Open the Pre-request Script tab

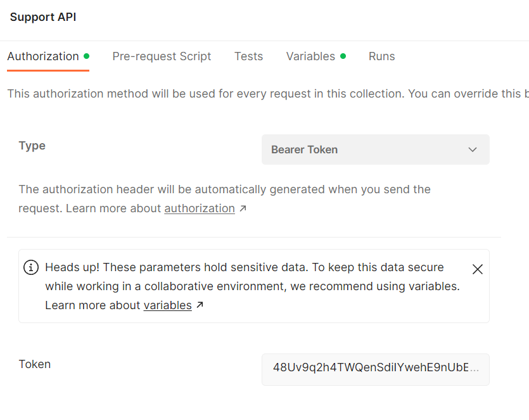pos(162,56)
